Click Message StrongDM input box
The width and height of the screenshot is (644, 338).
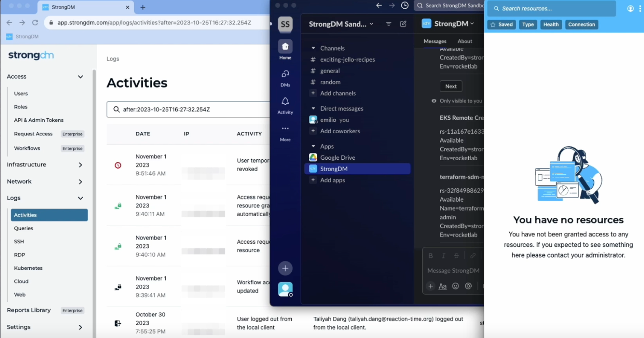point(453,271)
